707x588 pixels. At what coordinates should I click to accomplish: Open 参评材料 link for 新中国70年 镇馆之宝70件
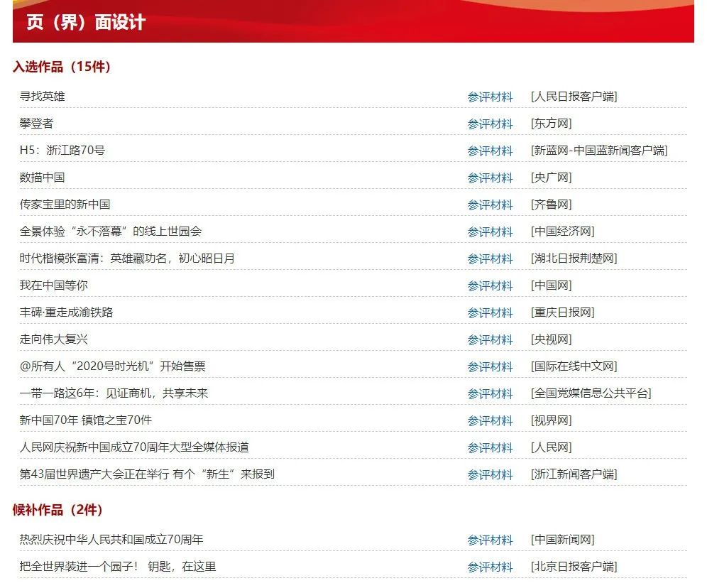tap(490, 421)
